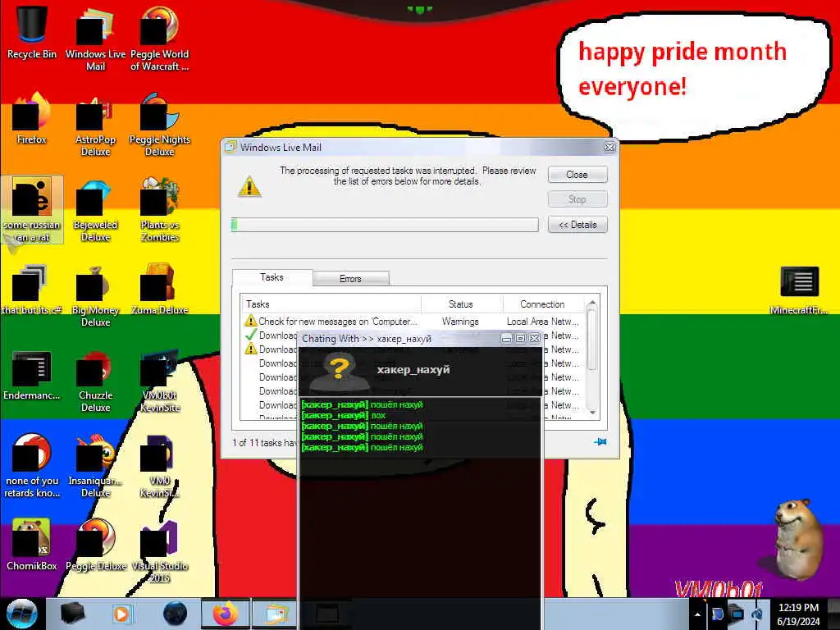Click the pin icon in the mail dialog
The width and height of the screenshot is (840, 630).
(600, 442)
